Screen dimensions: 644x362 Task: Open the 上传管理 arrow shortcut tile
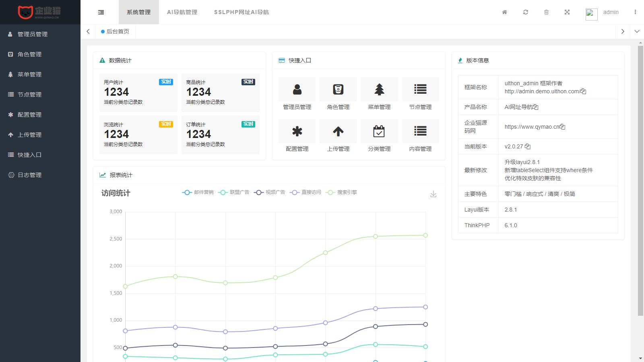(x=338, y=132)
